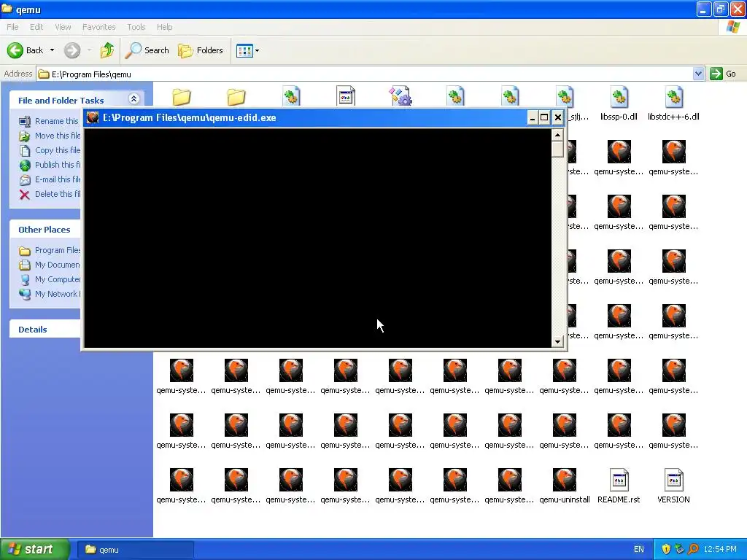Click the Windows flag logo in menu bar
Viewport: 747px width, 560px height.
[733, 27]
